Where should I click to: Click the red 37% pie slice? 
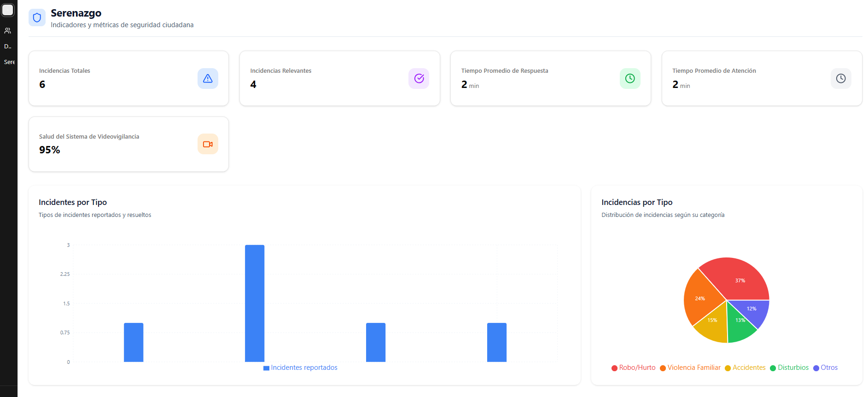click(737, 279)
